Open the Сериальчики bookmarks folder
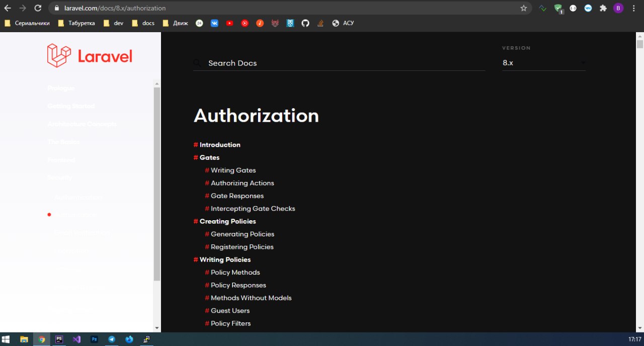 click(27, 23)
